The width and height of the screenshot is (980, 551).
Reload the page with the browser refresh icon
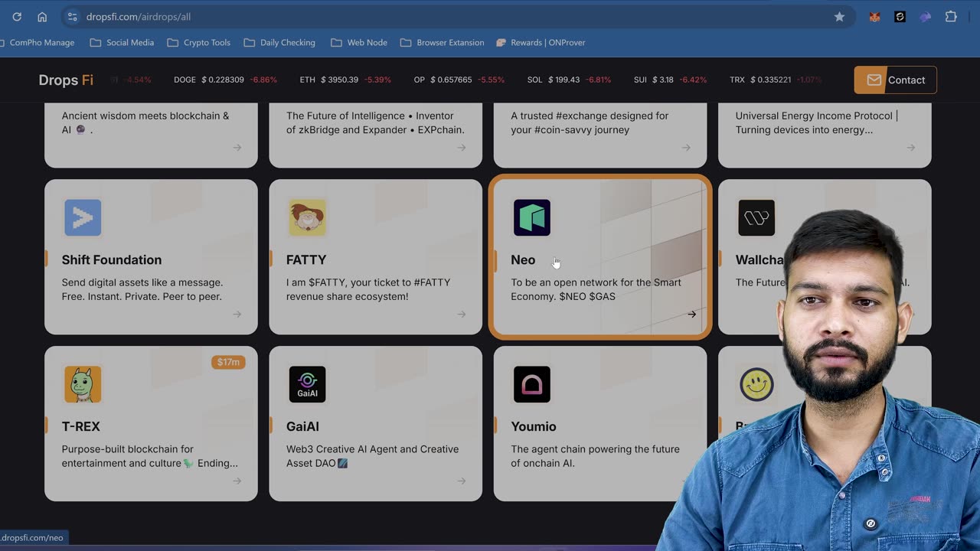tap(17, 17)
